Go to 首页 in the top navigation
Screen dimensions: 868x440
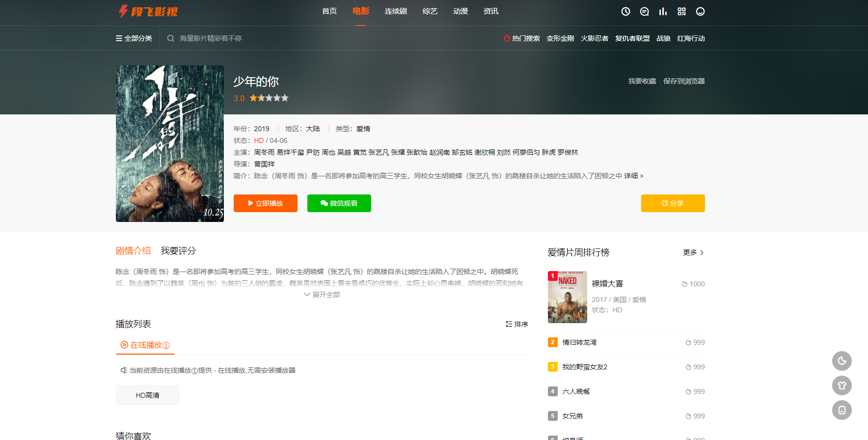point(329,11)
